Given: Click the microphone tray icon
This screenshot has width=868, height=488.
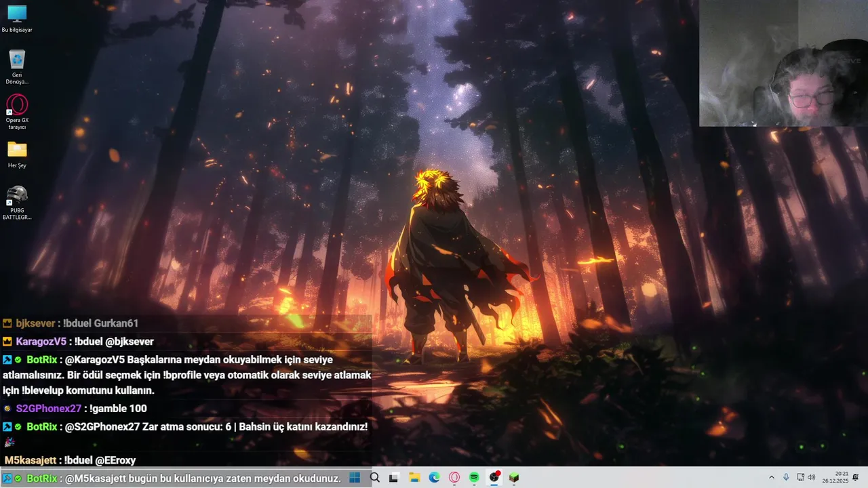Looking at the screenshot, I should pos(786,478).
